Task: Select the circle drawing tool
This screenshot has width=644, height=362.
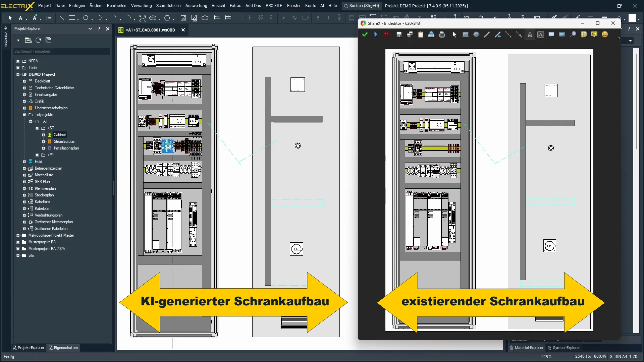Action: click(86, 18)
